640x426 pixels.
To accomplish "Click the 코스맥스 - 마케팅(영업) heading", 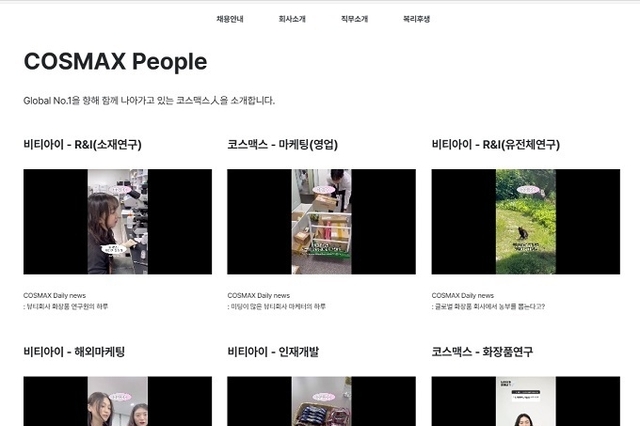I will coord(282,144).
